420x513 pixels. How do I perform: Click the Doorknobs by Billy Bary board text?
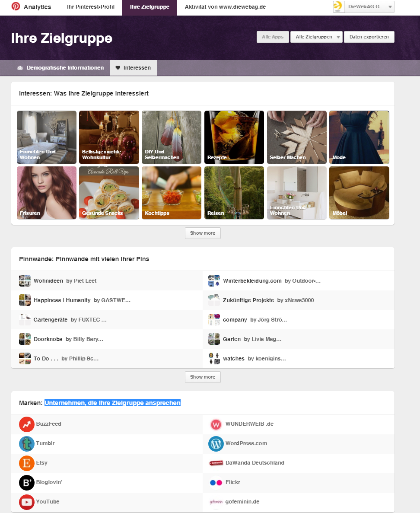68,339
